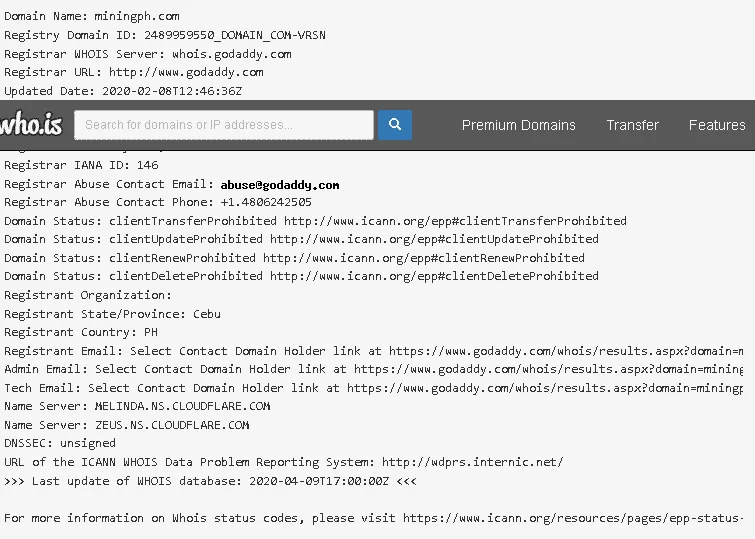The width and height of the screenshot is (755, 539).
Task: Click the http://wdprs.internic.net/ URL text
Action: pos(472,462)
